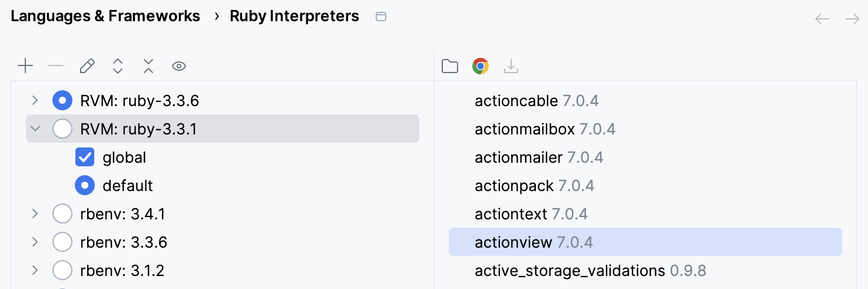The height and width of the screenshot is (289, 868).
Task: Expand the RVM: ruby-3.3.6 node
Action: coord(35,101)
